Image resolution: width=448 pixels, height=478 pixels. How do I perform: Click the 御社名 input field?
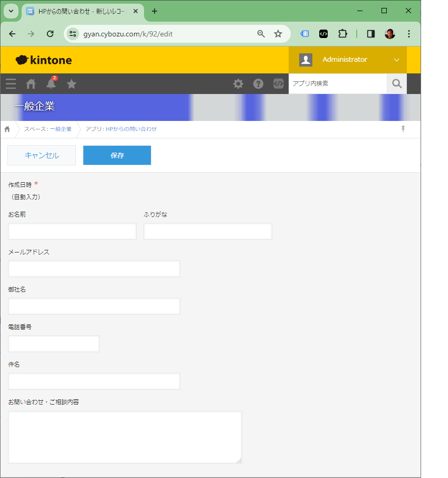[94, 306]
